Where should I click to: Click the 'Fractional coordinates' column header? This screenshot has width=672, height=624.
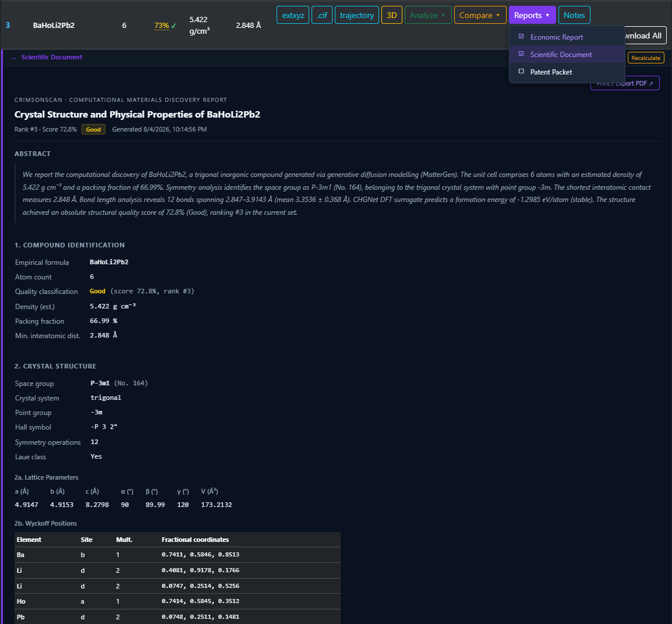tap(195, 540)
